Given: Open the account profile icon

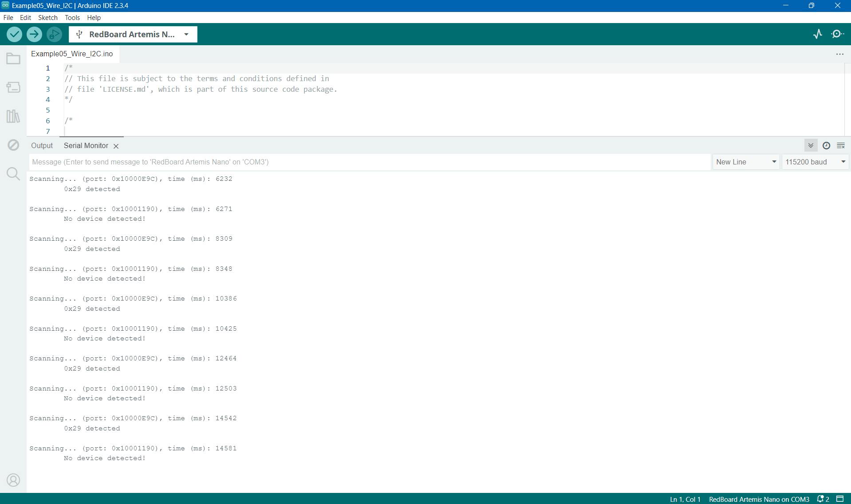Looking at the screenshot, I should coord(13,480).
